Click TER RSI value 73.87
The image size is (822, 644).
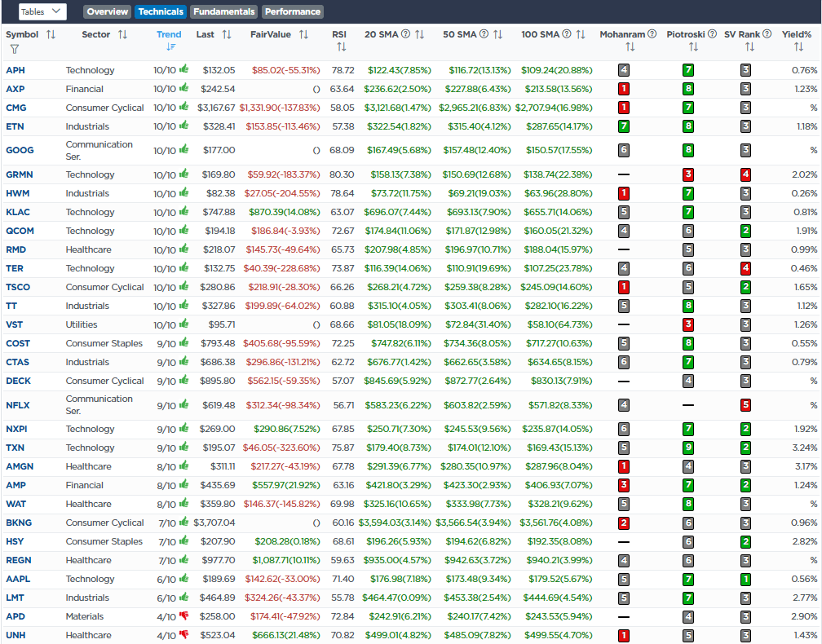click(x=342, y=268)
